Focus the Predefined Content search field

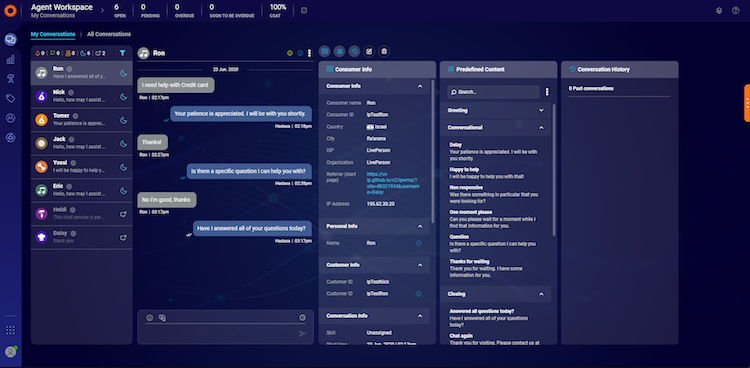[x=493, y=92]
